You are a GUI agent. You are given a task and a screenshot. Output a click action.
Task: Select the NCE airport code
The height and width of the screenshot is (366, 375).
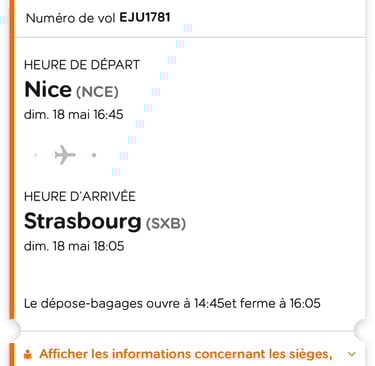[97, 92]
